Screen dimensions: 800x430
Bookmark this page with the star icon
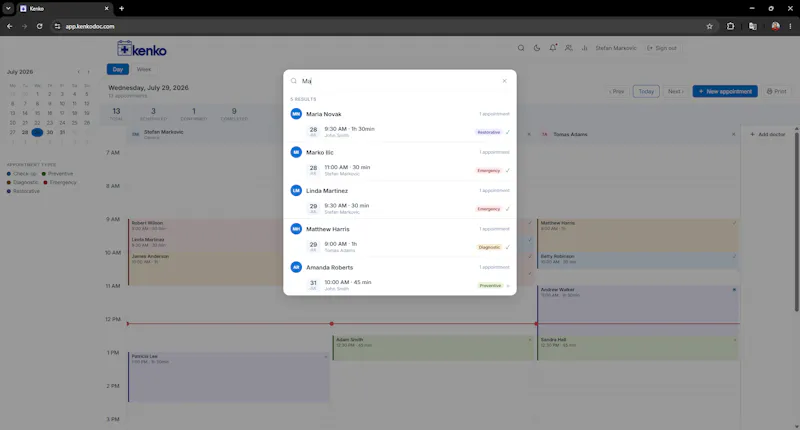(x=709, y=26)
